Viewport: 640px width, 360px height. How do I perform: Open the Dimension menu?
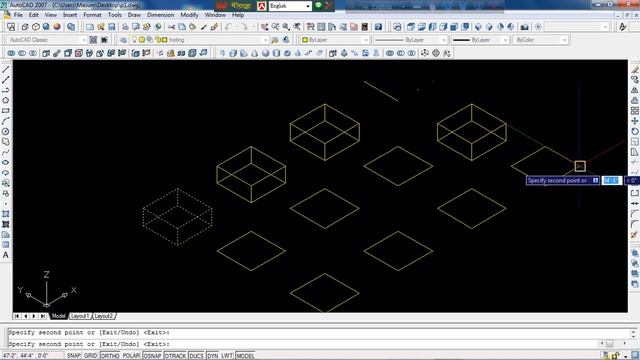tap(160, 15)
